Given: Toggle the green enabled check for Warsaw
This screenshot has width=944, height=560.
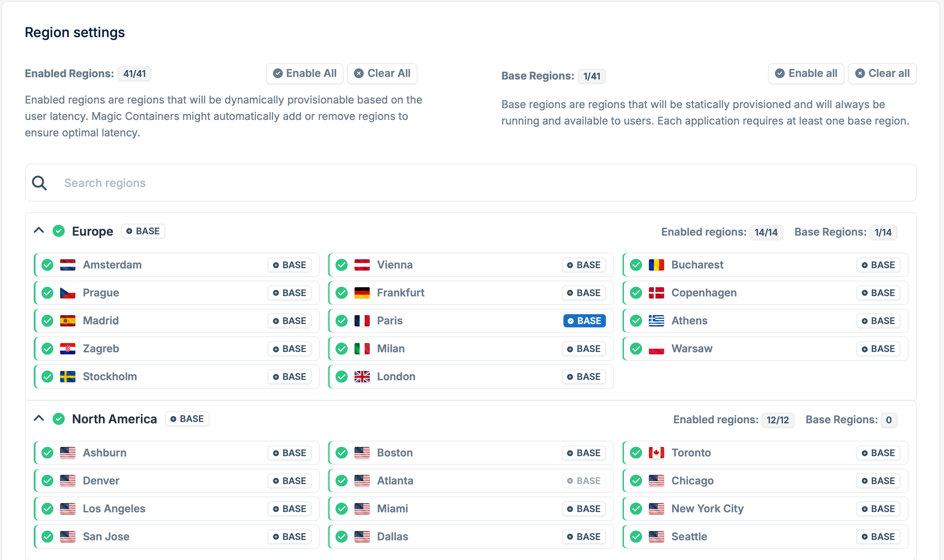Looking at the screenshot, I should click(x=636, y=349).
